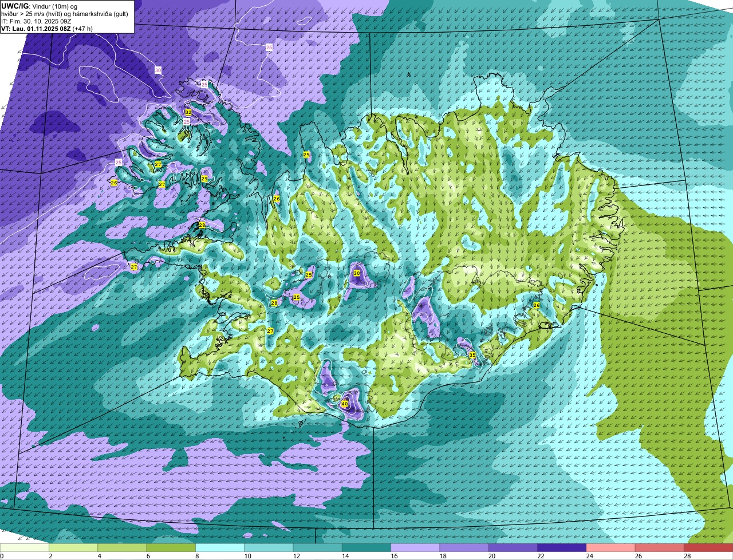Select the pale cyan 8–10 legend swatch

(x=220, y=548)
